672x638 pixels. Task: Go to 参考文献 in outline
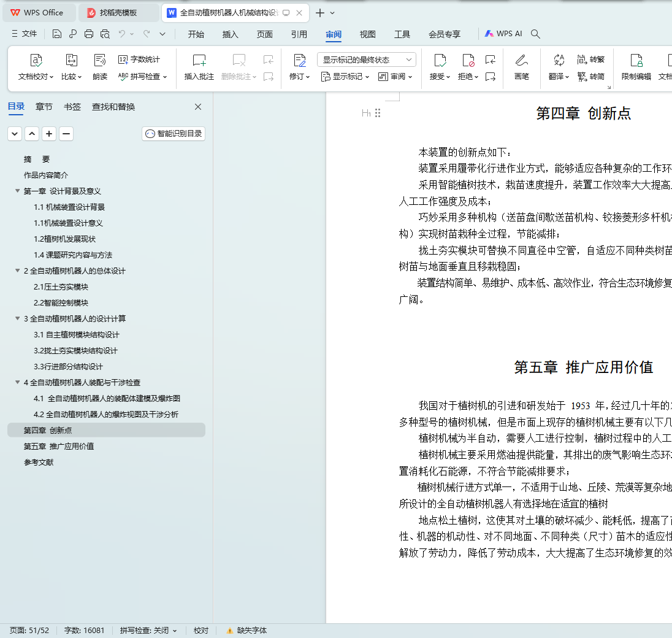[x=39, y=462]
